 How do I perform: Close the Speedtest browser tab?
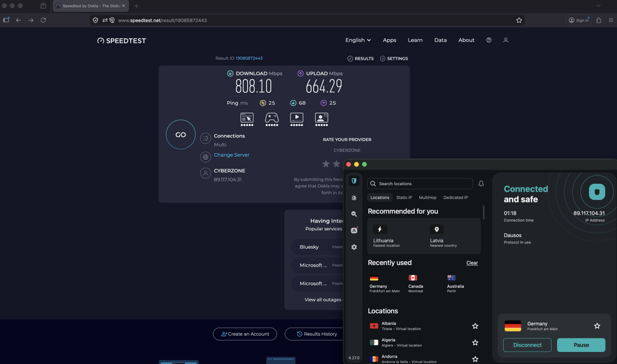[123, 6]
